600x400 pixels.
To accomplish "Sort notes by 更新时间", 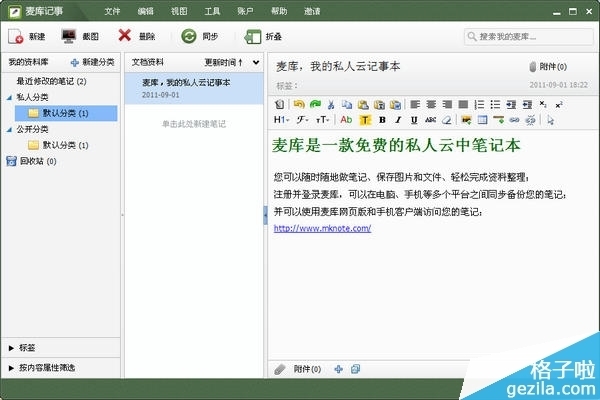I will 223,62.
